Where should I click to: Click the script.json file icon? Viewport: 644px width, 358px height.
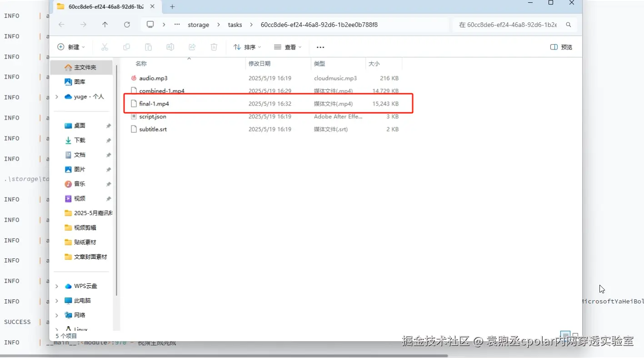[134, 116]
